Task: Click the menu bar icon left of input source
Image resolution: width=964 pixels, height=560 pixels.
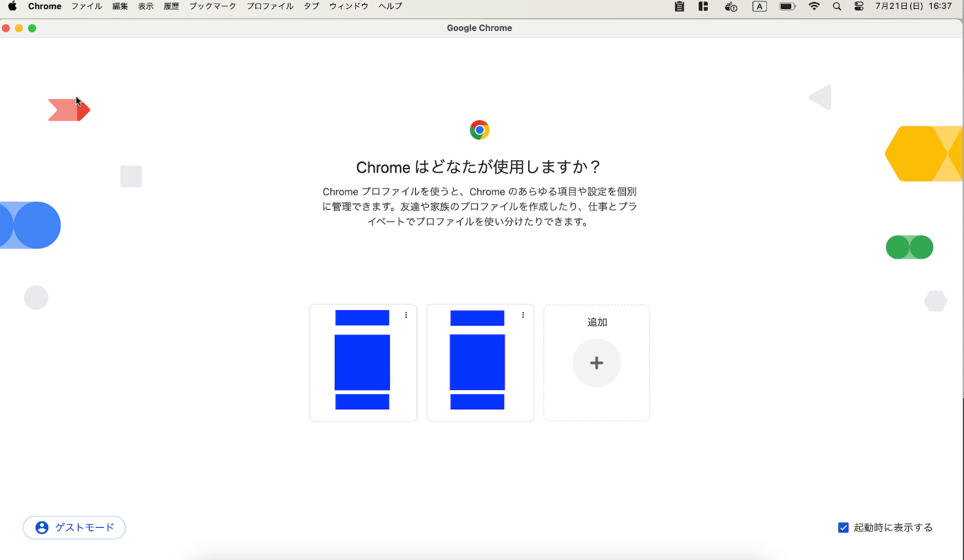Action: pos(731,6)
